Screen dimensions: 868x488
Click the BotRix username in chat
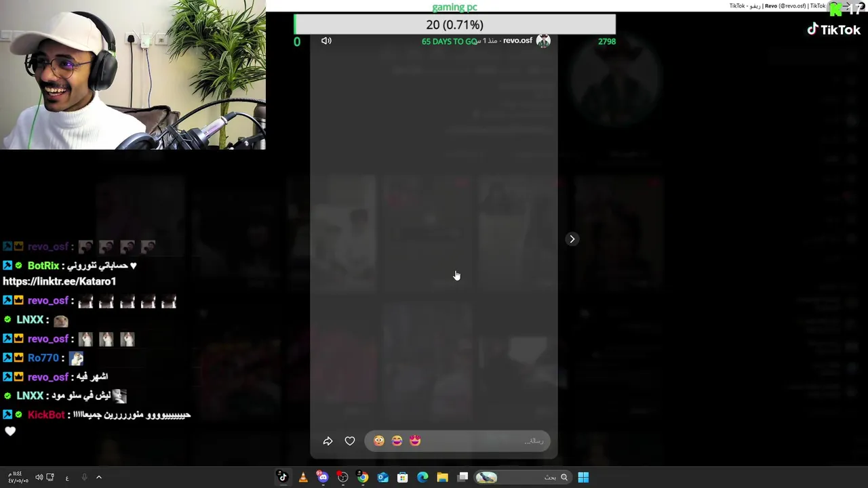click(43, 266)
